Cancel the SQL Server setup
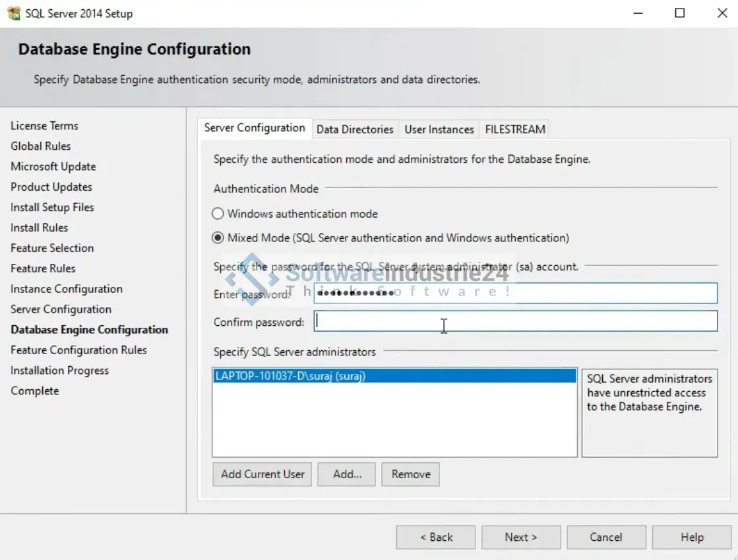Image resolution: width=738 pixels, height=560 pixels. 606,537
